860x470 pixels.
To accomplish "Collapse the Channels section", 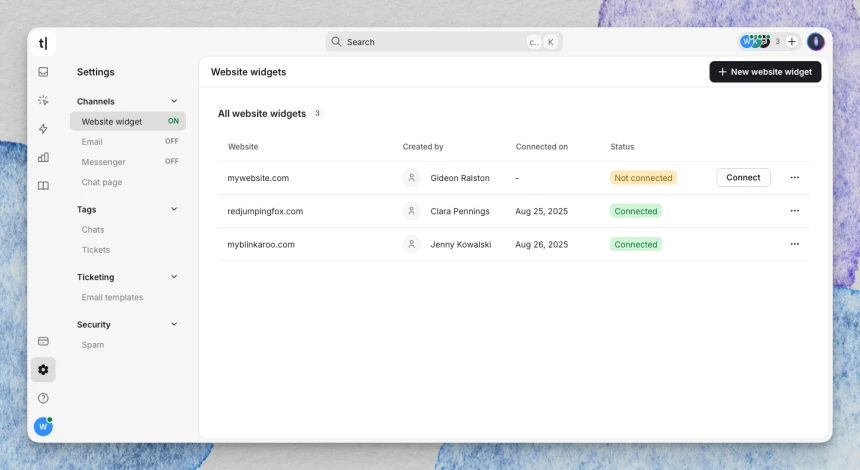I will click(x=174, y=101).
